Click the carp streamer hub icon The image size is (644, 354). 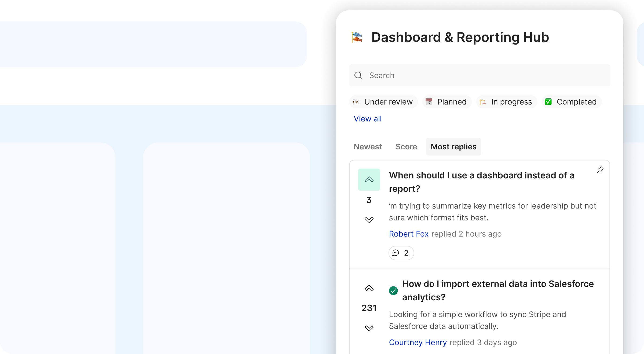point(357,37)
